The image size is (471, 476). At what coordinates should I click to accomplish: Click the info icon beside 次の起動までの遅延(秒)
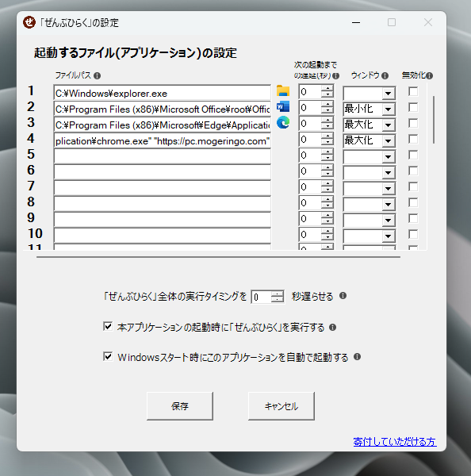[x=335, y=75]
